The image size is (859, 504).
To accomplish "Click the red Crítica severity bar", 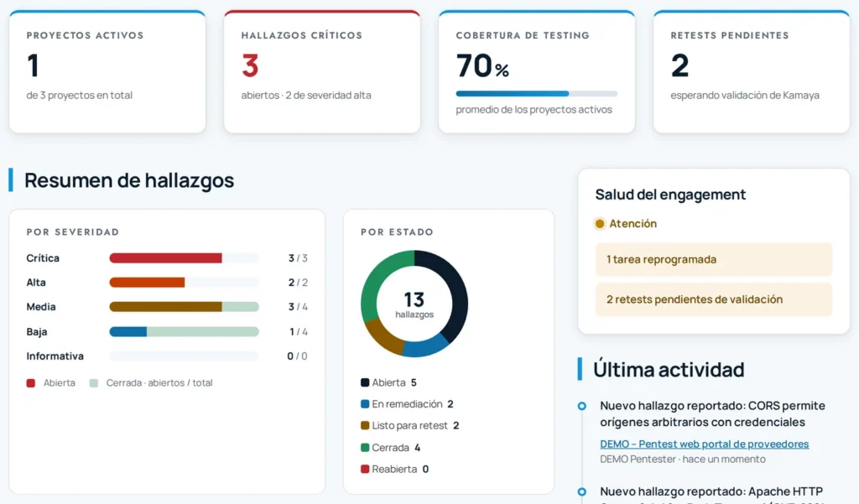I will (165, 258).
